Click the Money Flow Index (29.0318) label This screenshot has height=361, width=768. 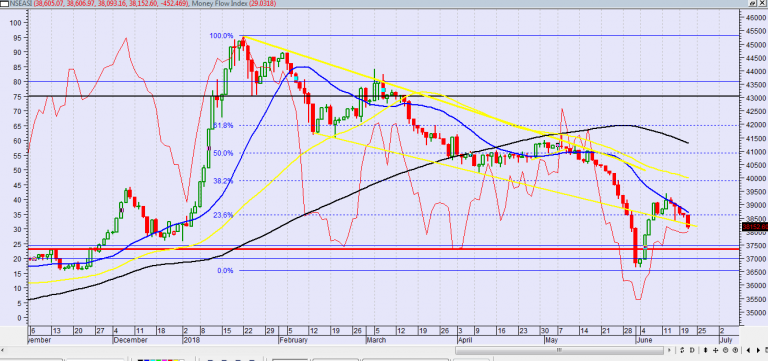click(x=234, y=3)
